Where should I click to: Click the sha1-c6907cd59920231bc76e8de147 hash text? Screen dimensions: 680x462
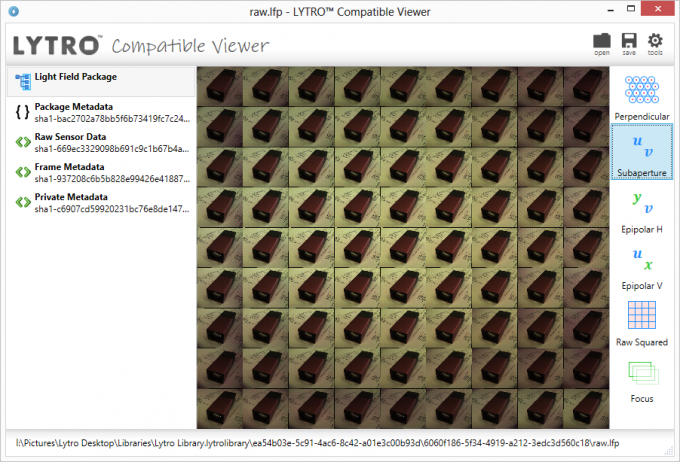tap(112, 209)
